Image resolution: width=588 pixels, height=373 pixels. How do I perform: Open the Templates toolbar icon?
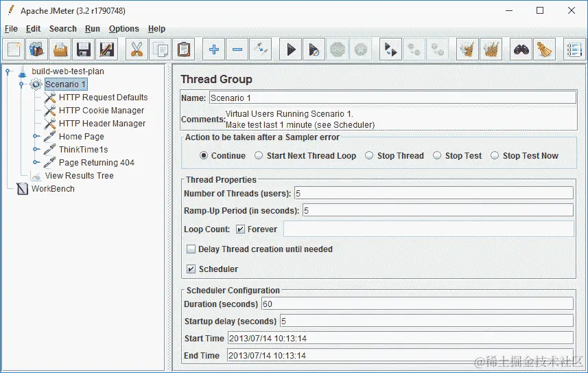[x=37, y=49]
